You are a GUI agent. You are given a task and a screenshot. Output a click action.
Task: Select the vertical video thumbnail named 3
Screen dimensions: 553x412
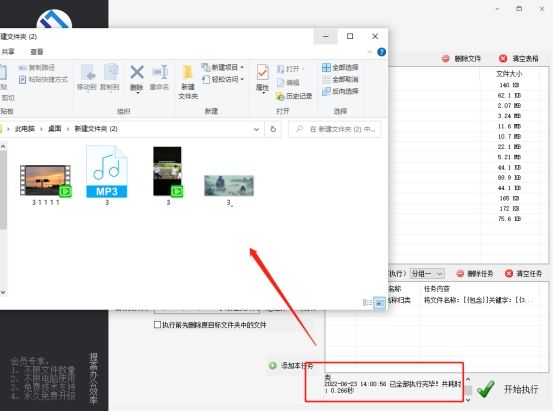tap(168, 176)
